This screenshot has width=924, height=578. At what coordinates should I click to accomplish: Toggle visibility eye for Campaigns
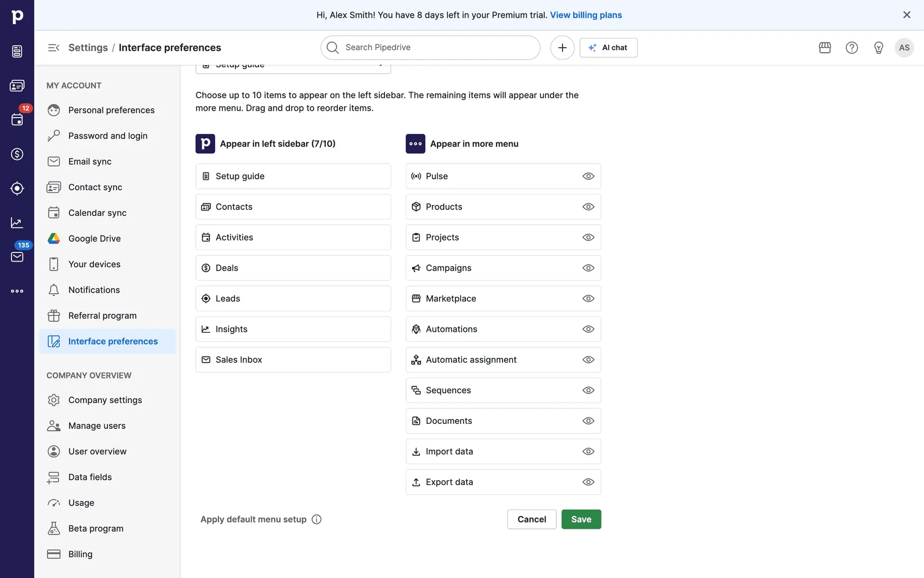tap(588, 268)
